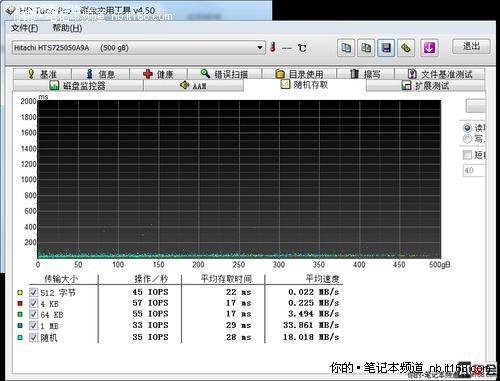
Task: Uncheck the 4 KB transfer size checkbox
Action: tap(33, 303)
